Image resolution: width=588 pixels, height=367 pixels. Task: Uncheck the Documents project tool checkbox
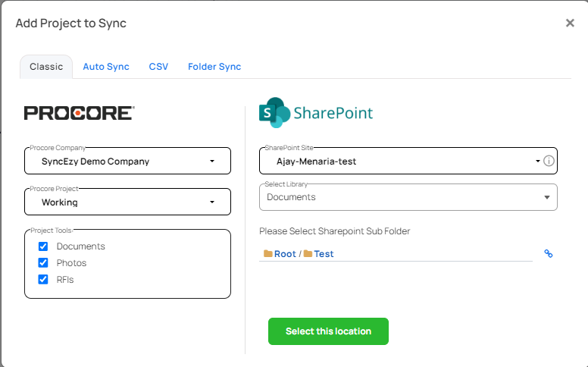pyautogui.click(x=43, y=246)
